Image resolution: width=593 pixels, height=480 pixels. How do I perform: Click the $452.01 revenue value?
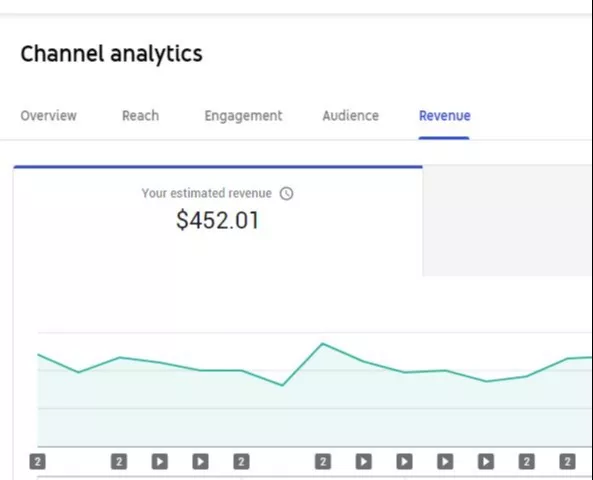tap(217, 220)
